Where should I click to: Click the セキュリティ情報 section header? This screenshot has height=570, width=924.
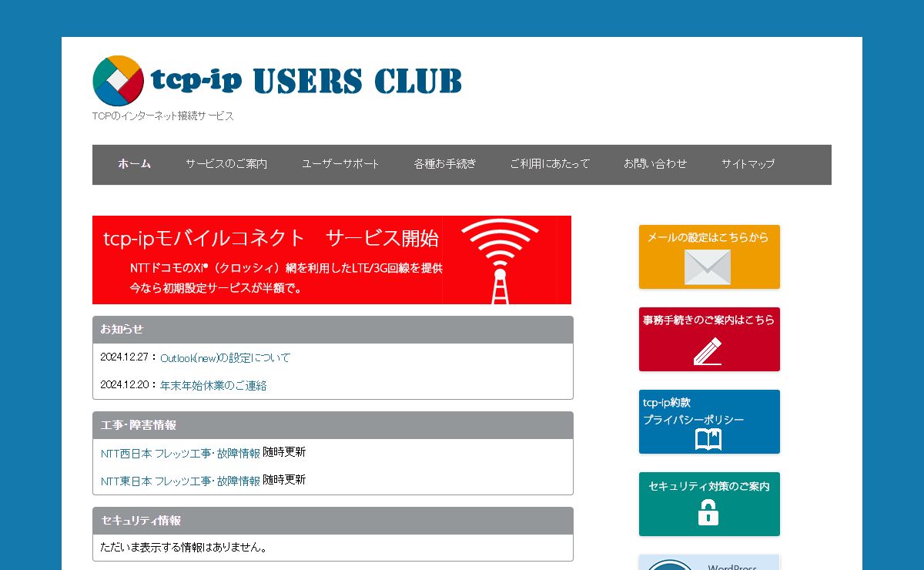tap(333, 521)
